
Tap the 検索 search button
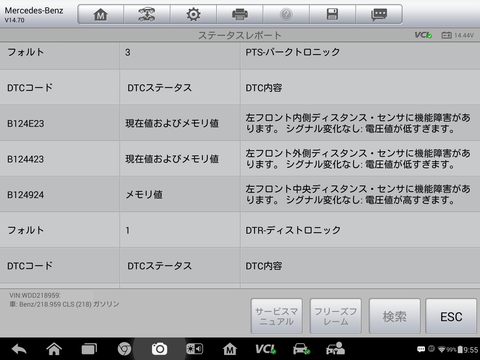pos(395,316)
